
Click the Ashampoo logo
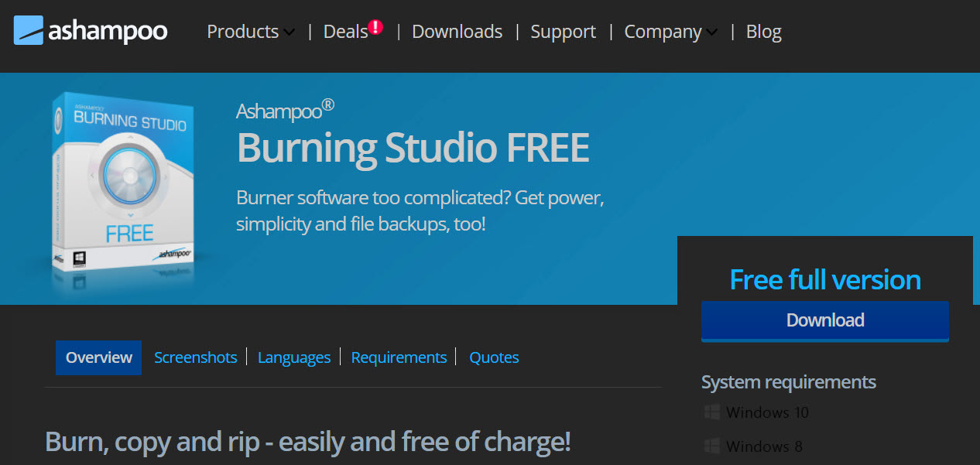(91, 31)
